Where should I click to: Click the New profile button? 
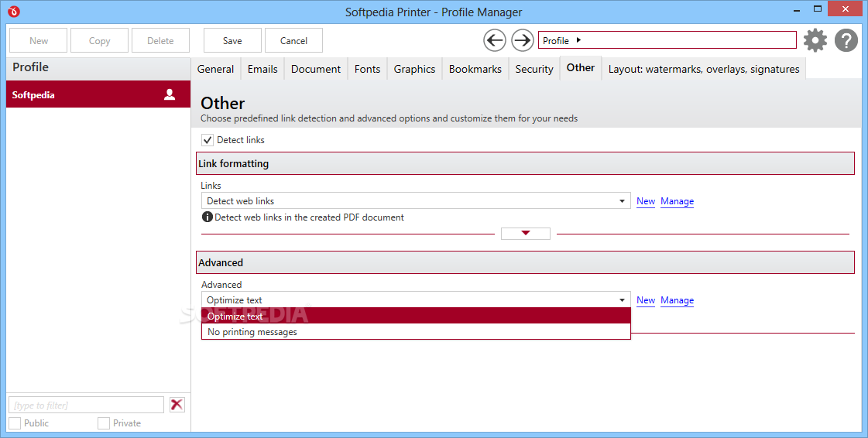tap(39, 40)
